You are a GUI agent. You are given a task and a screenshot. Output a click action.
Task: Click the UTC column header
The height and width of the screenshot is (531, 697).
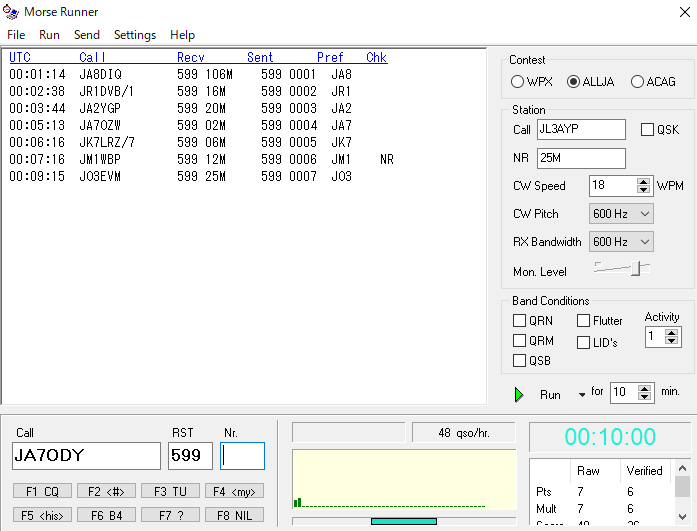point(20,57)
